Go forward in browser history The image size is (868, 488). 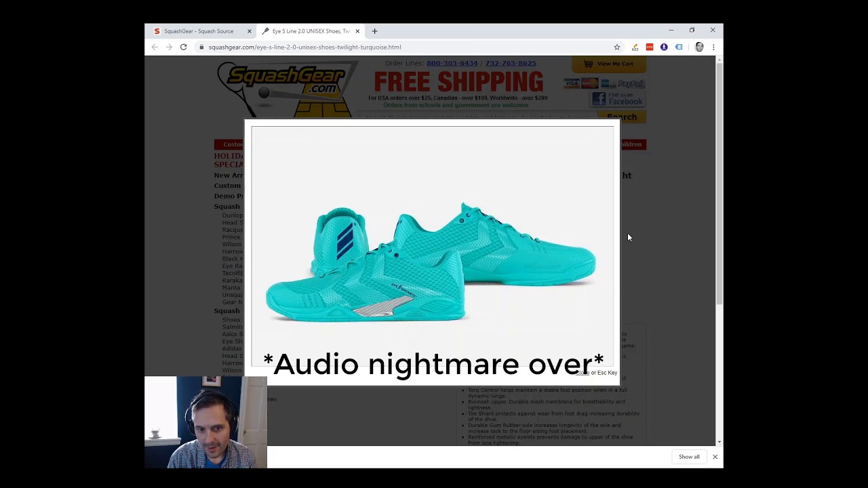coord(169,47)
